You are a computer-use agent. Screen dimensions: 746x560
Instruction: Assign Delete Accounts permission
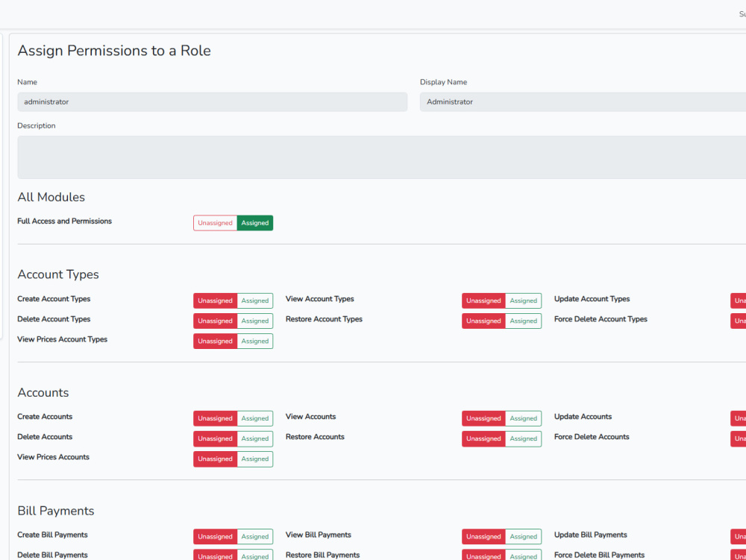pyautogui.click(x=255, y=438)
